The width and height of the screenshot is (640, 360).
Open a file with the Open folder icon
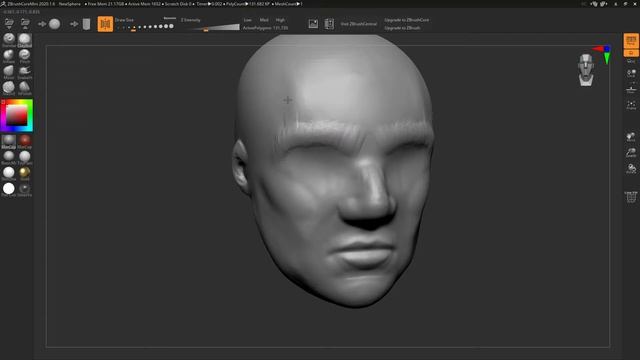[9, 24]
